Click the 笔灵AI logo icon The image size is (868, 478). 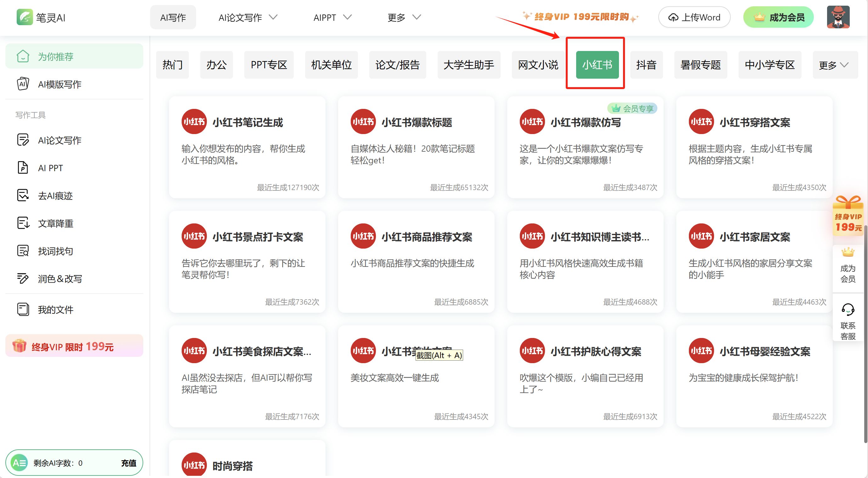25,17
